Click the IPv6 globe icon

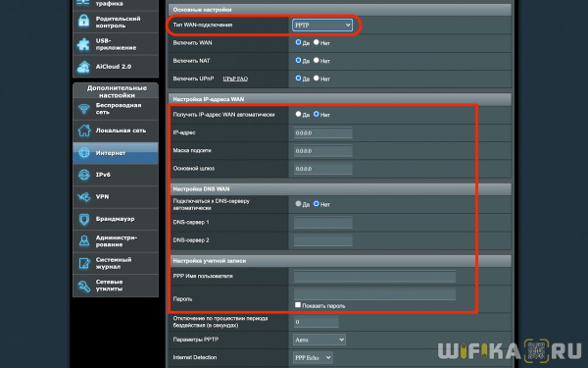click(84, 175)
